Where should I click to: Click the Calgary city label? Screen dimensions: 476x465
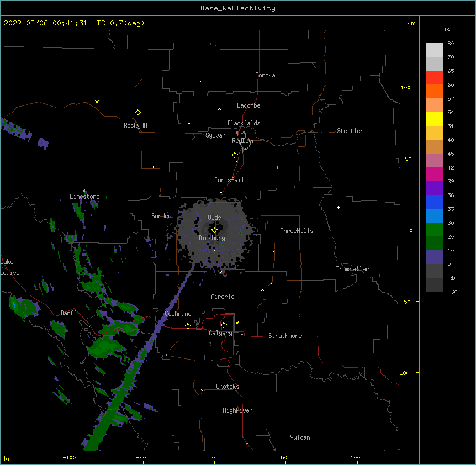point(220,333)
